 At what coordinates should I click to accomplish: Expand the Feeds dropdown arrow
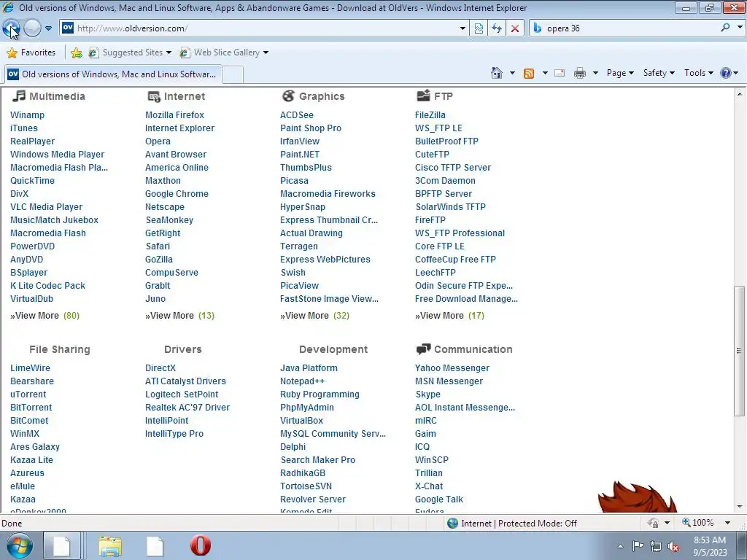tap(545, 73)
